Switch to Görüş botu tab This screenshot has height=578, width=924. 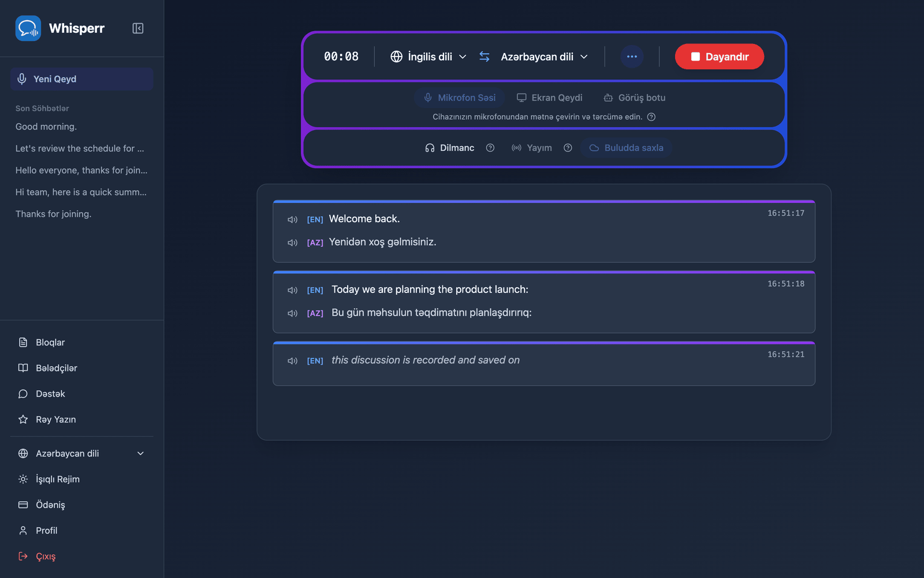(634, 98)
